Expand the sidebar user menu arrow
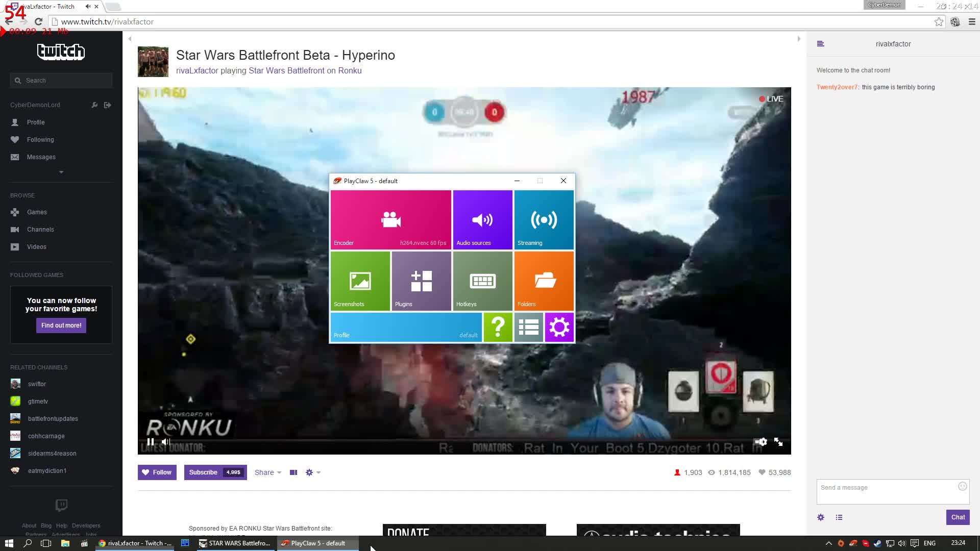This screenshot has width=980, height=551. [x=61, y=172]
